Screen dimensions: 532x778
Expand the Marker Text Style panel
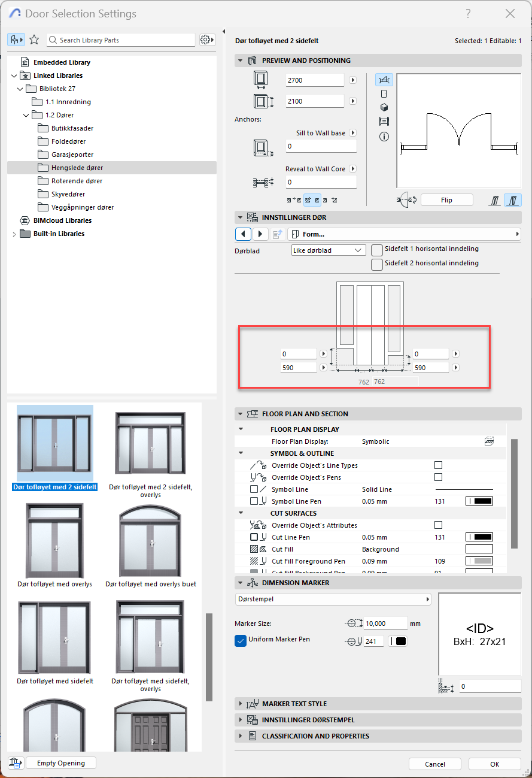pyautogui.click(x=241, y=704)
